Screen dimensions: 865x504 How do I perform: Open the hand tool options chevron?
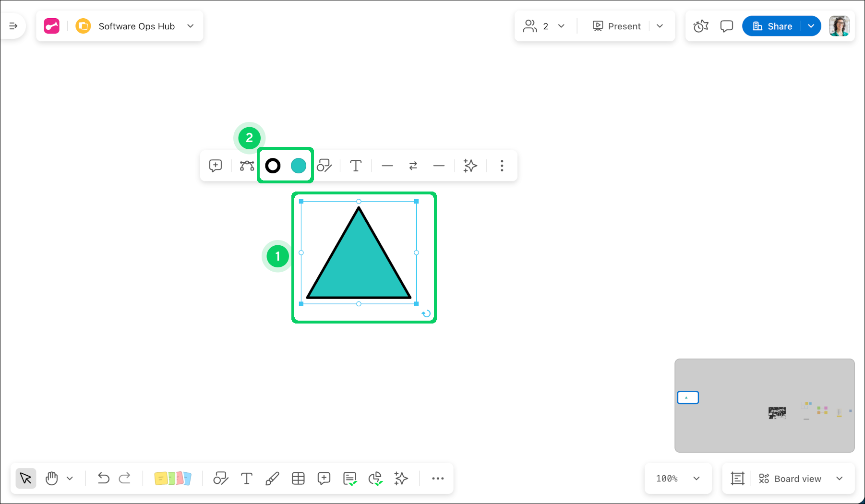point(70,478)
